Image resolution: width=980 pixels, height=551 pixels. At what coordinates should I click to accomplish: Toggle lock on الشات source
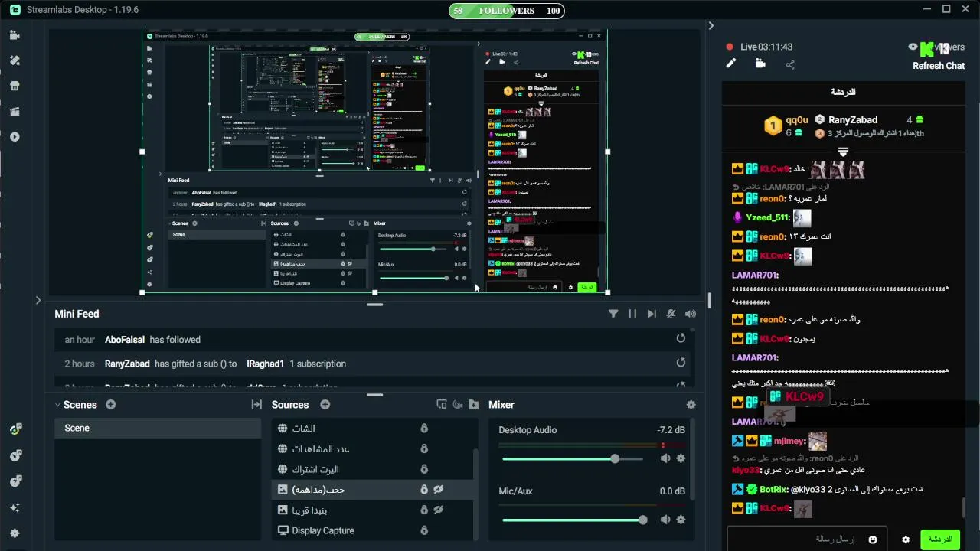(x=424, y=428)
